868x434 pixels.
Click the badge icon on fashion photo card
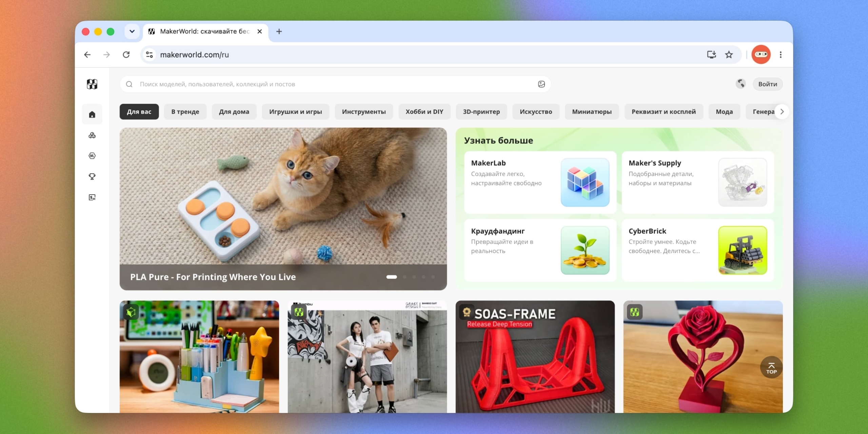[x=299, y=312]
